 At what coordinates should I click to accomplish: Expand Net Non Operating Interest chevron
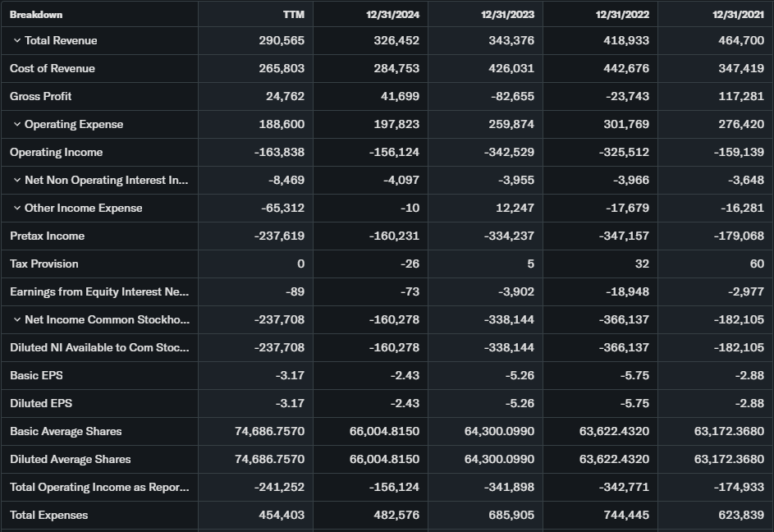pos(17,181)
